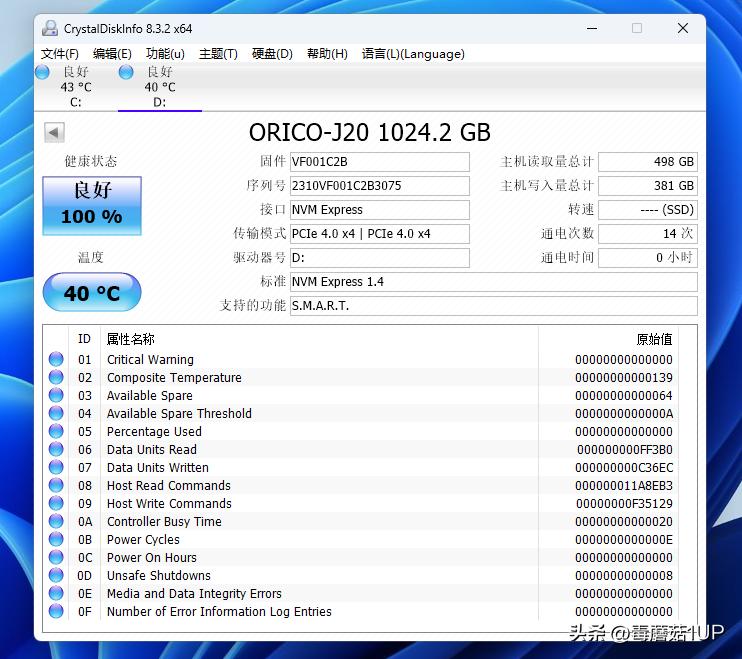Select the Composite Temperature attribute name
The height and width of the screenshot is (659, 742).
tap(174, 378)
